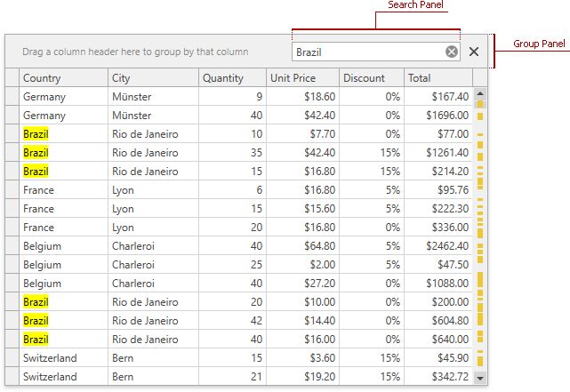Screen dimensions: 570x392
Task: Sort by Country column header
Action: [x=62, y=78]
